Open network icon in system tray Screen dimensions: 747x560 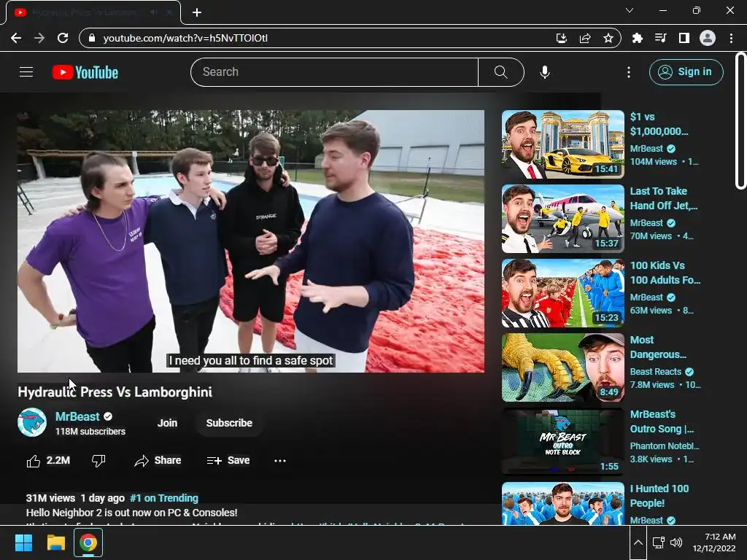[659, 542]
